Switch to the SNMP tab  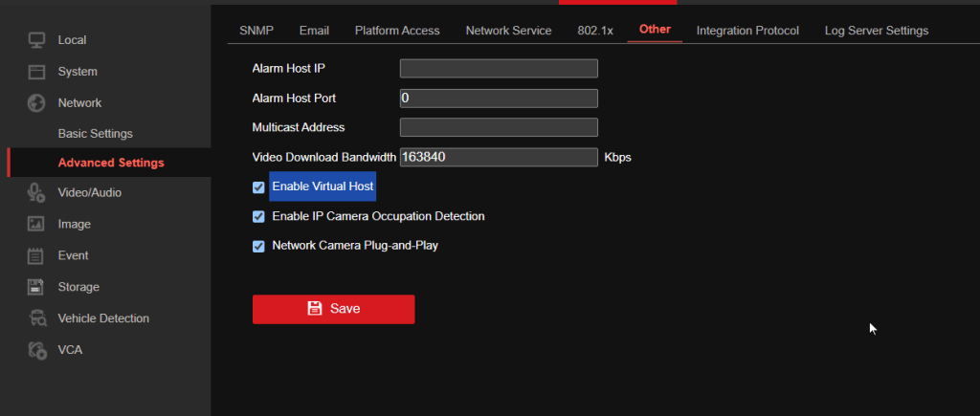256,31
